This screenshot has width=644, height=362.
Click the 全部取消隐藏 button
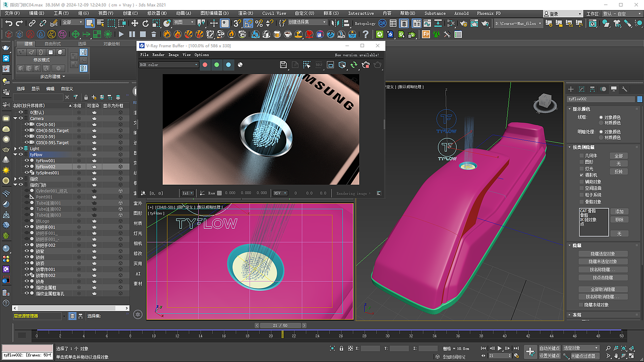click(x=602, y=289)
